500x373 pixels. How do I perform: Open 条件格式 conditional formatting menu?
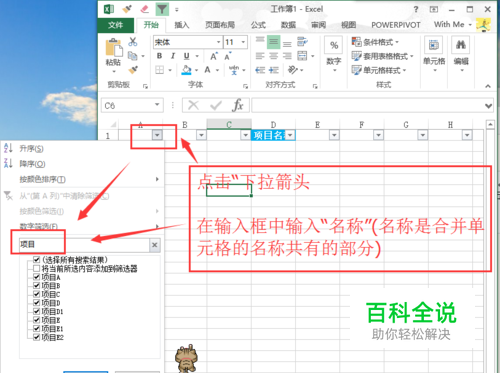tap(375, 42)
